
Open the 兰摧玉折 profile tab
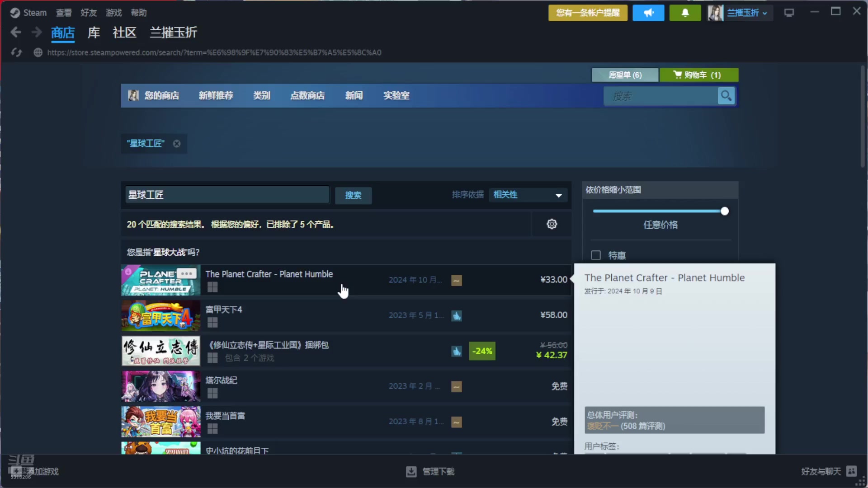click(x=173, y=33)
